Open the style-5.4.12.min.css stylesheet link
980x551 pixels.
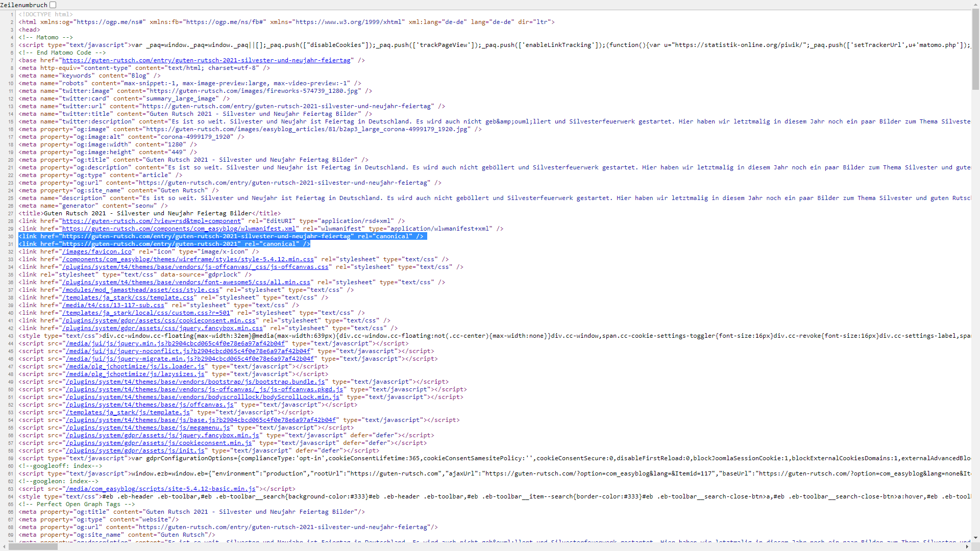[188, 259]
